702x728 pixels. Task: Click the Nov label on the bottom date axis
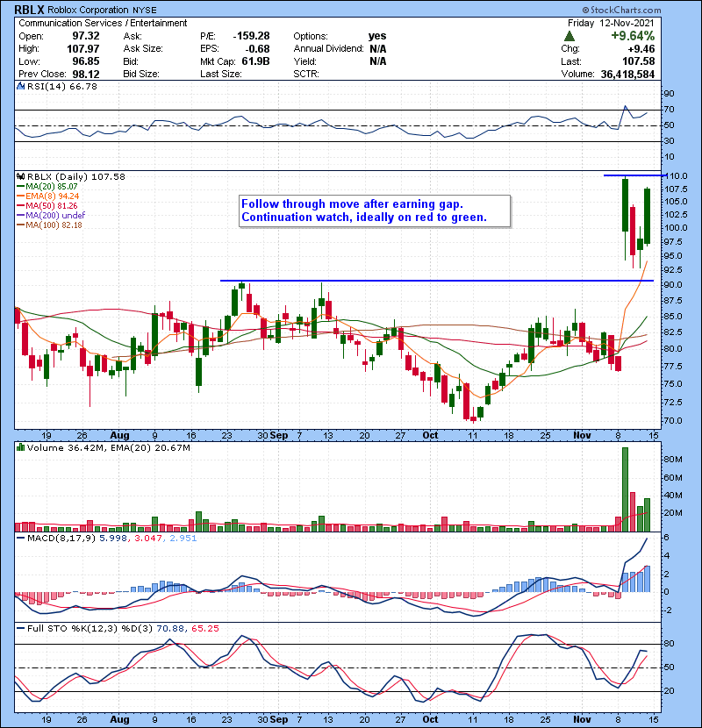(582, 719)
